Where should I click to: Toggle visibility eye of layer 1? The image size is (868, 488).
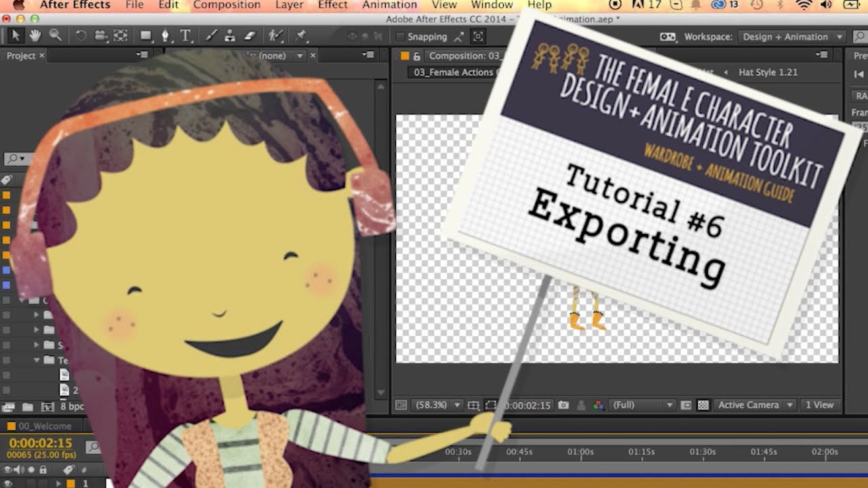point(8,483)
